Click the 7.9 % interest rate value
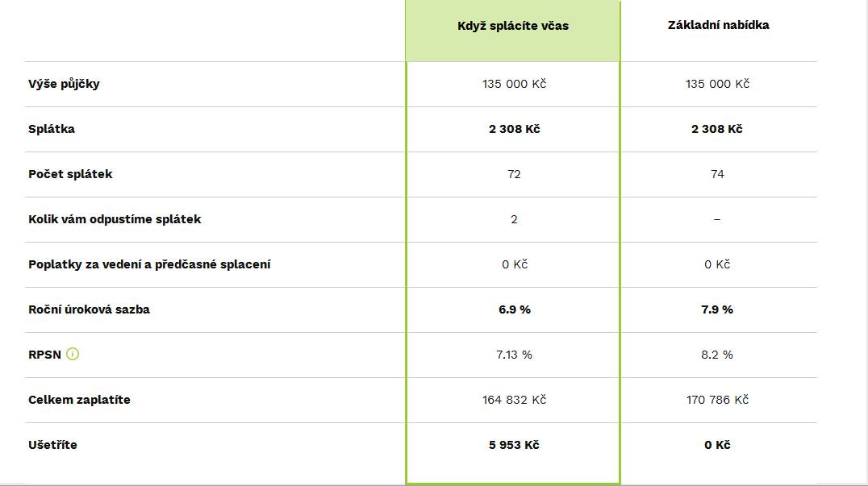Viewport: 868px width, 486px height. coord(717,309)
